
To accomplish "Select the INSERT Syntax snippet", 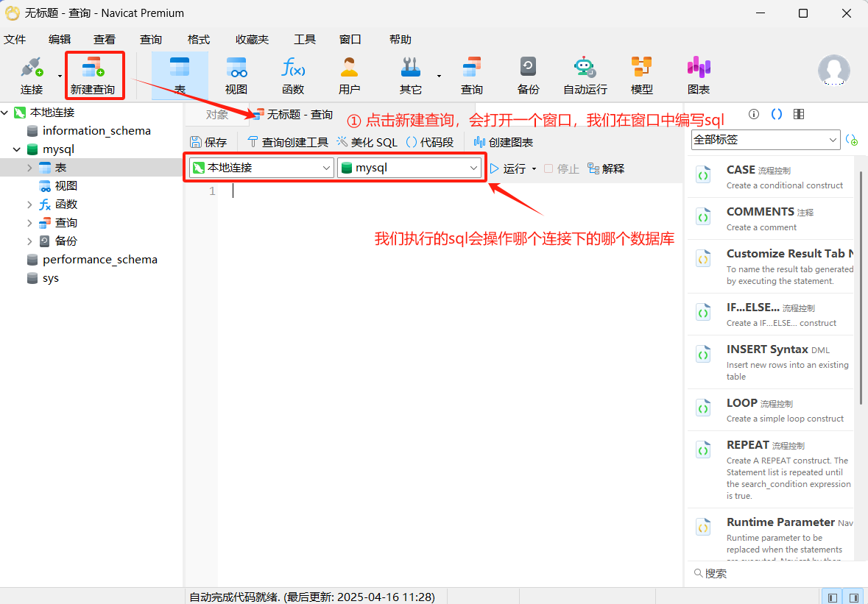I will click(x=771, y=362).
